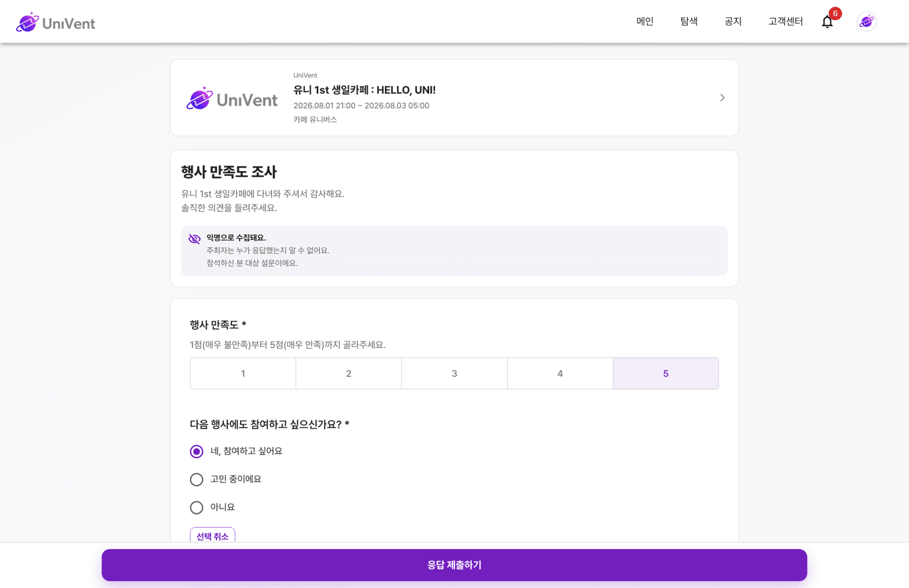Click the 솔직한 의견을 들려주세요. text

(x=229, y=208)
